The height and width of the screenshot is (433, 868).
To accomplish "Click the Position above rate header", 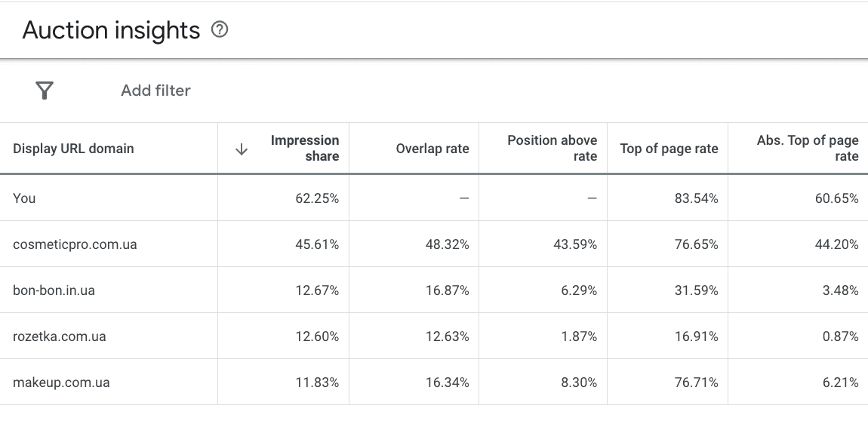I will tap(552, 149).
